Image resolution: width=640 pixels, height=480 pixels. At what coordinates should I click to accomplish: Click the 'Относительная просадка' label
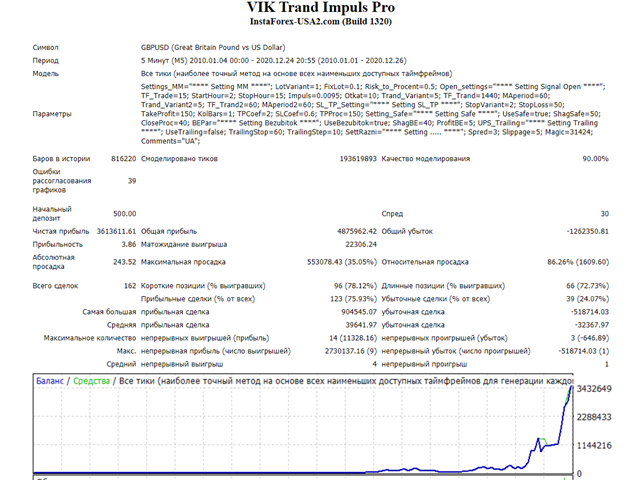tap(425, 262)
